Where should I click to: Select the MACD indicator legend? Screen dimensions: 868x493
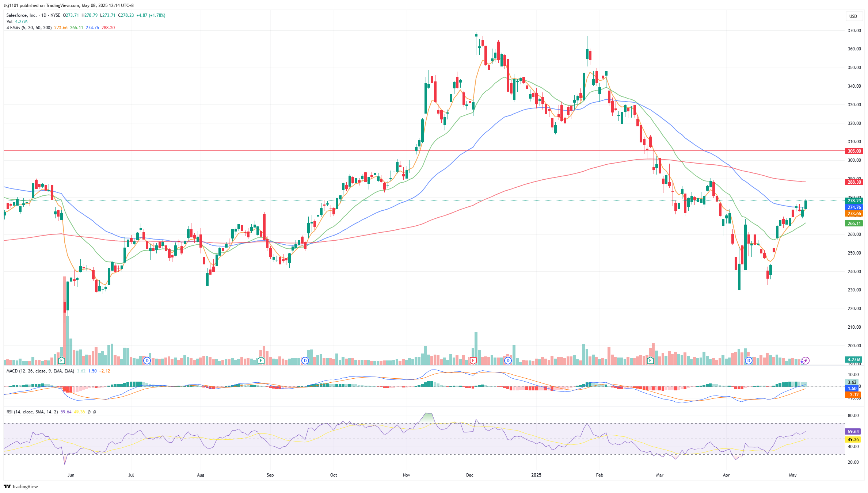40,371
